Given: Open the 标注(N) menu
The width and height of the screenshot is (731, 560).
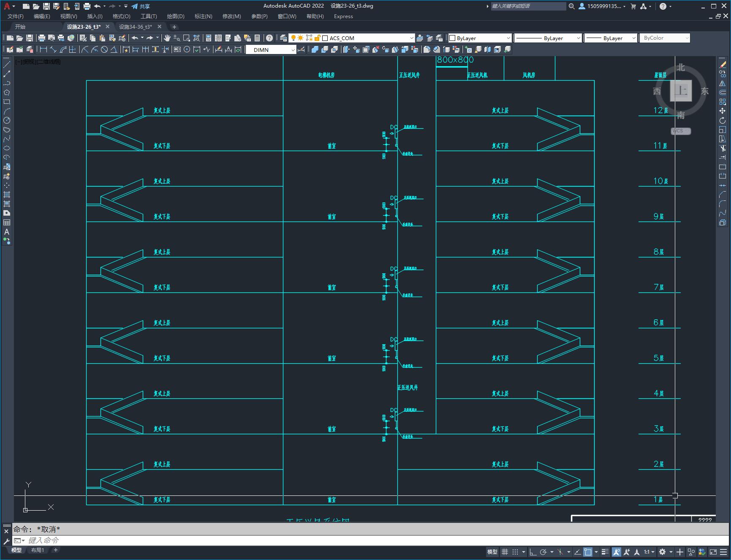Looking at the screenshot, I should click(203, 16).
